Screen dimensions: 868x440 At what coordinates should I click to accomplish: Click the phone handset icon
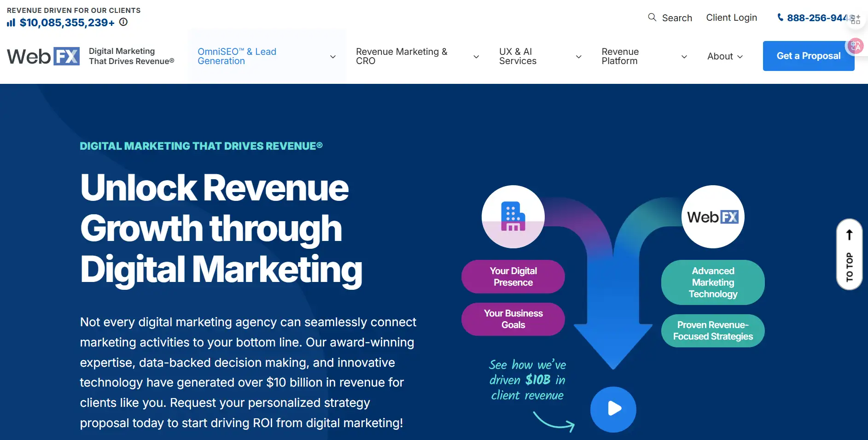pyautogui.click(x=780, y=18)
